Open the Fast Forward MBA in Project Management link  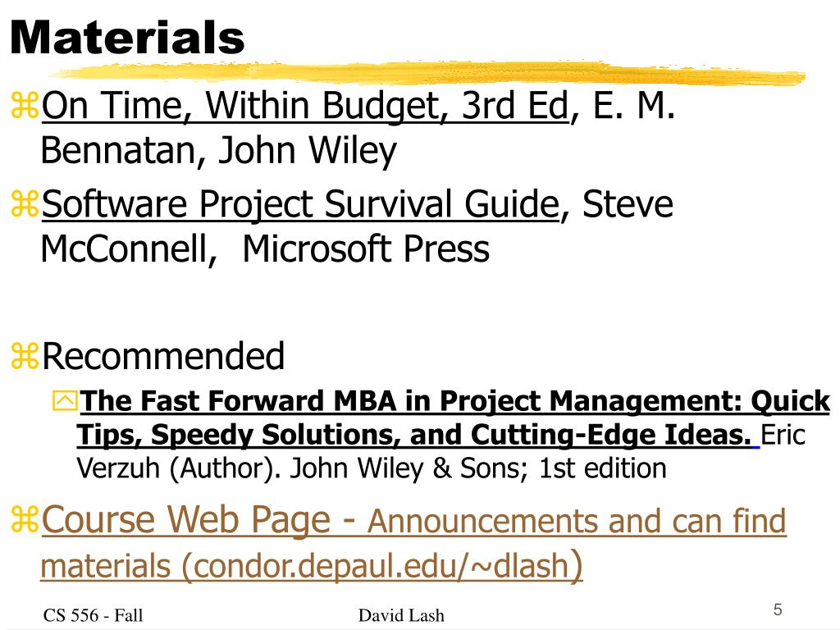[x=454, y=401]
